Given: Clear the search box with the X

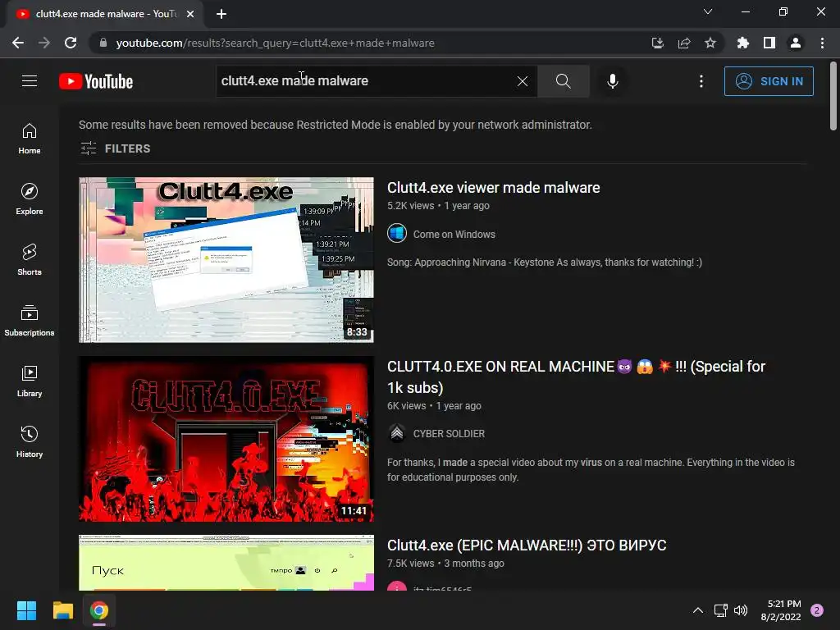Looking at the screenshot, I should 523,81.
